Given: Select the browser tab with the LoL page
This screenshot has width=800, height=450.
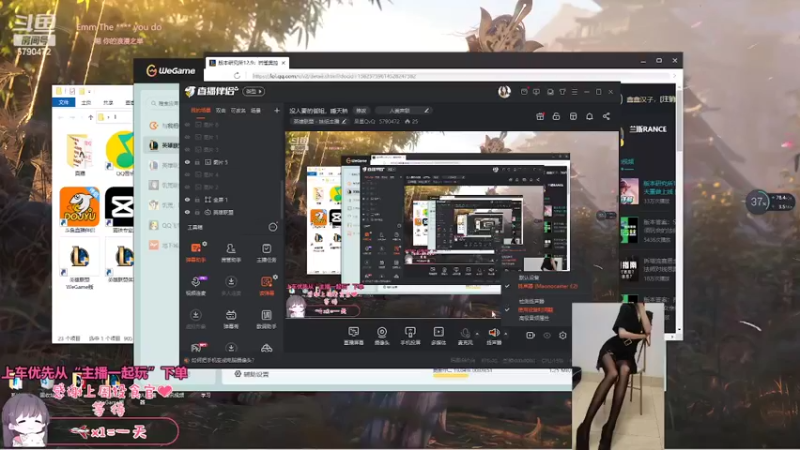Looking at the screenshot, I should click(247, 63).
